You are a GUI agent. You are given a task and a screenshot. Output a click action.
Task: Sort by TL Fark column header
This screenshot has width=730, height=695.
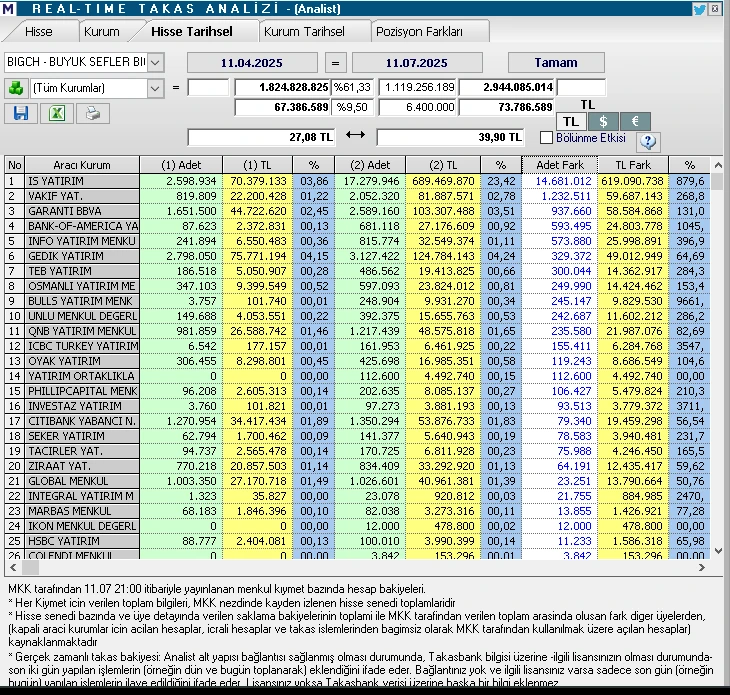point(633,165)
